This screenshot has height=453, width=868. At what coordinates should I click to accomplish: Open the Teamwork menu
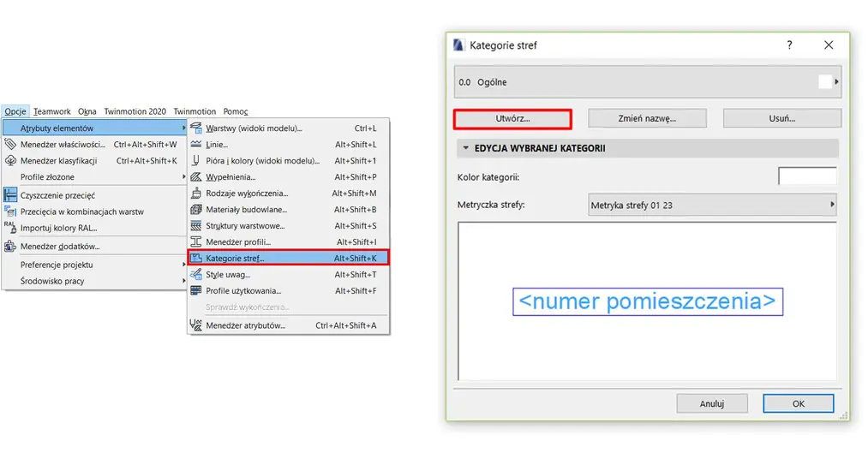pos(52,111)
